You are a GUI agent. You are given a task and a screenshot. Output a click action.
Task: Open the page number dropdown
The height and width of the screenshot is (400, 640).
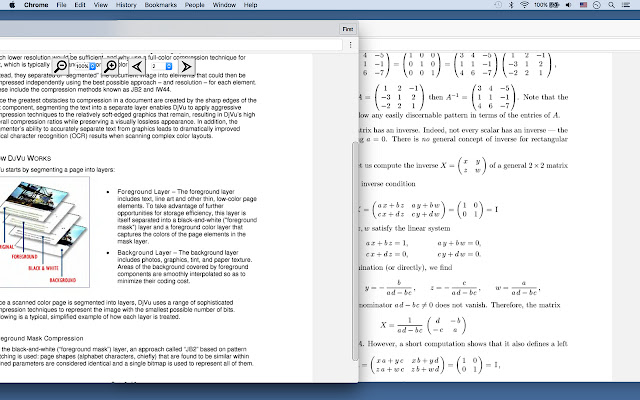click(162, 66)
